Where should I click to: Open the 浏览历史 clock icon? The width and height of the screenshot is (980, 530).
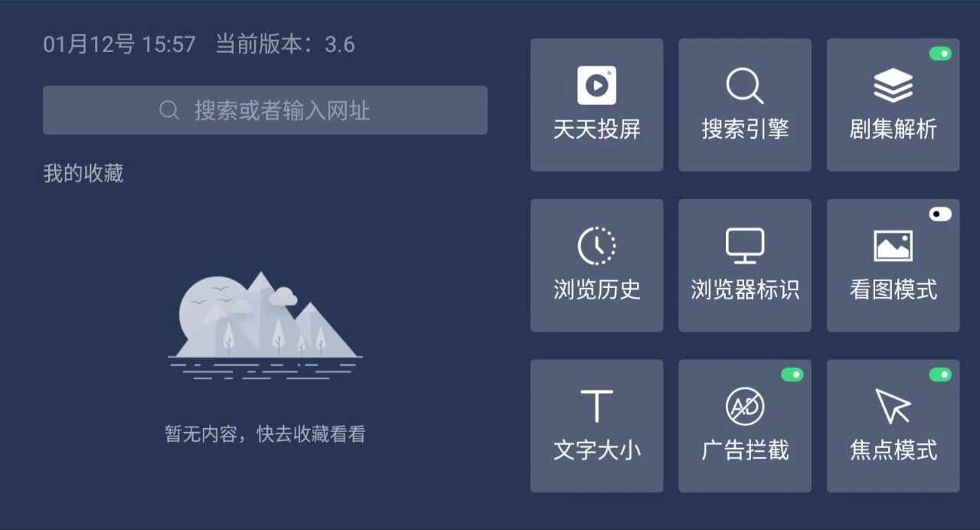pyautogui.click(x=596, y=246)
